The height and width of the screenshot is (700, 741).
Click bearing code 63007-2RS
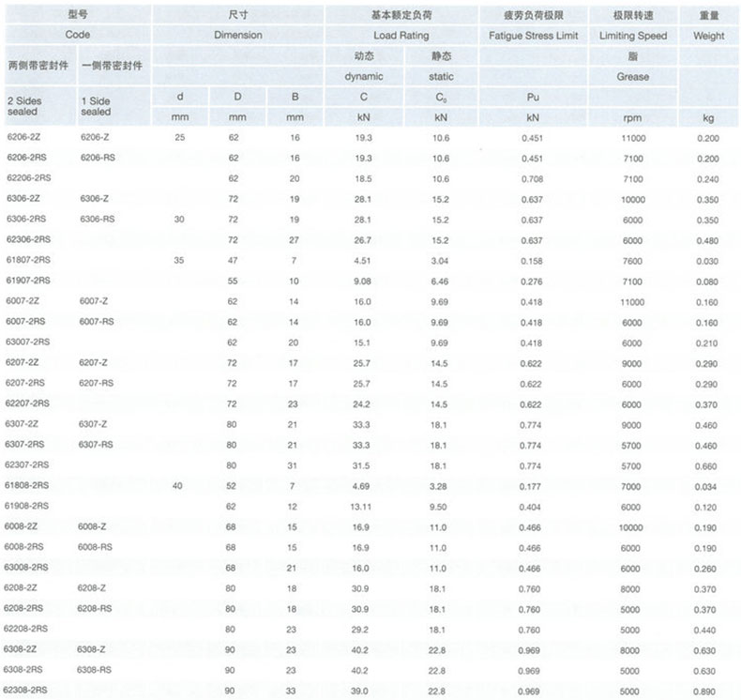[28, 342]
